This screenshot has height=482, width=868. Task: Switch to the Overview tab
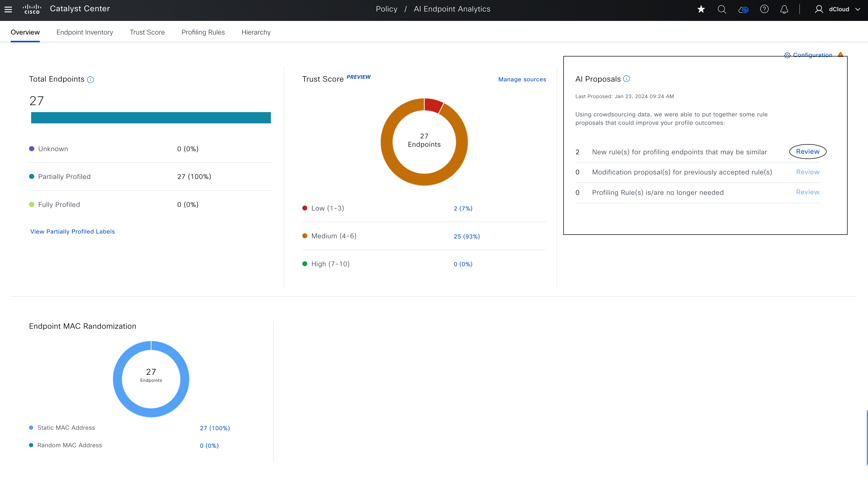[25, 32]
